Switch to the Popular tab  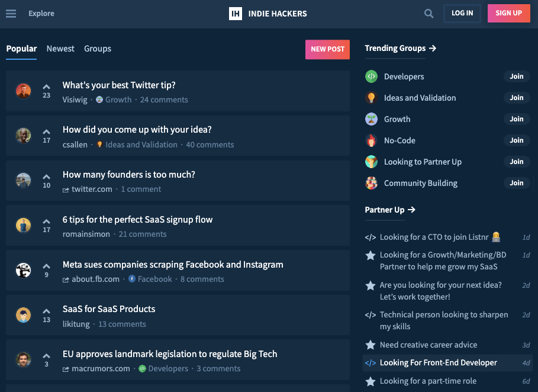point(21,49)
